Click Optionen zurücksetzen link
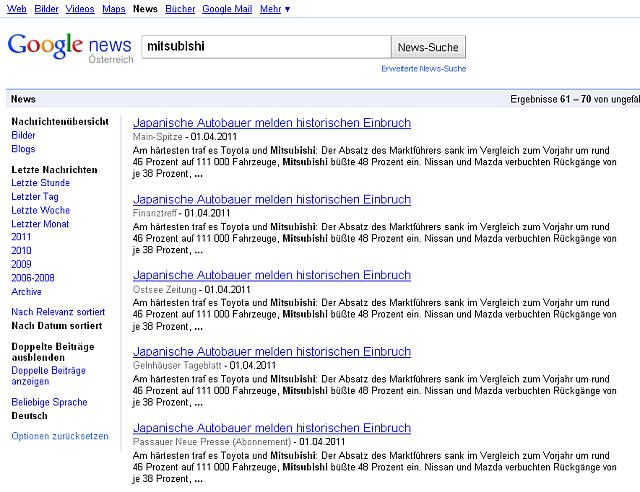The image size is (640, 492). point(59,436)
